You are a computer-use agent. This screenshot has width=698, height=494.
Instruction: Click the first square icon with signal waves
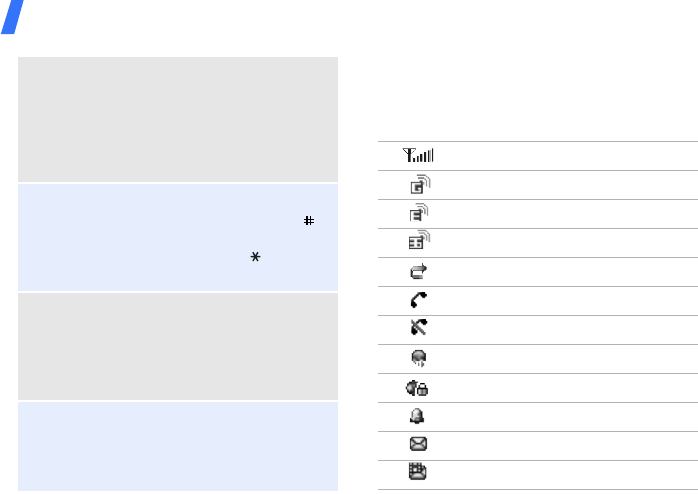(420, 184)
